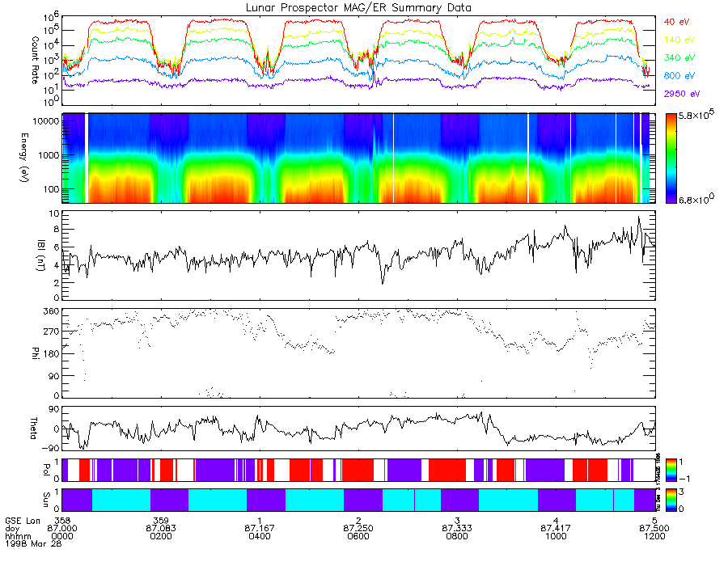Screen dimensions: 728x566
Task: Click the time label "0800"
Action: 457,536
